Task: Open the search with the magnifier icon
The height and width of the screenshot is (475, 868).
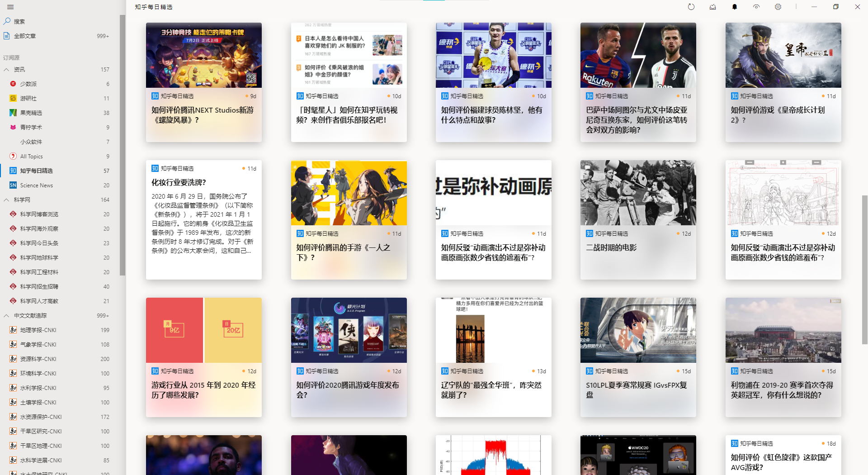Action: click(7, 21)
